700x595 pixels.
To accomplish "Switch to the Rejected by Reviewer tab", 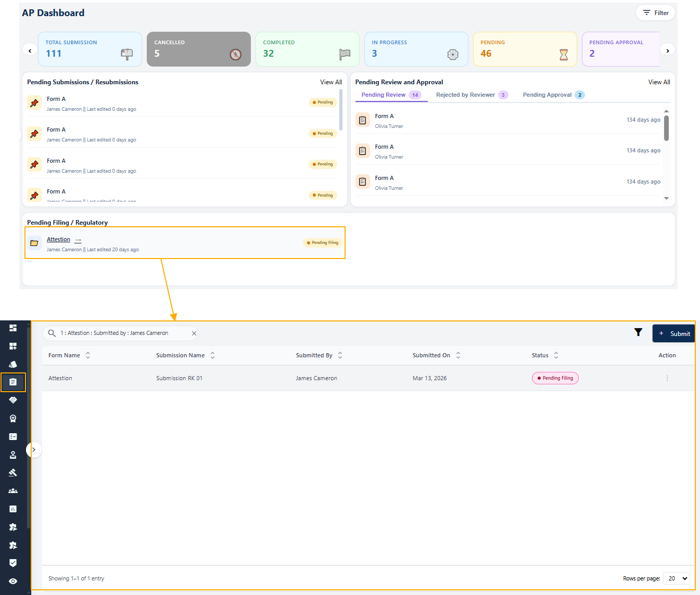I will (x=472, y=95).
